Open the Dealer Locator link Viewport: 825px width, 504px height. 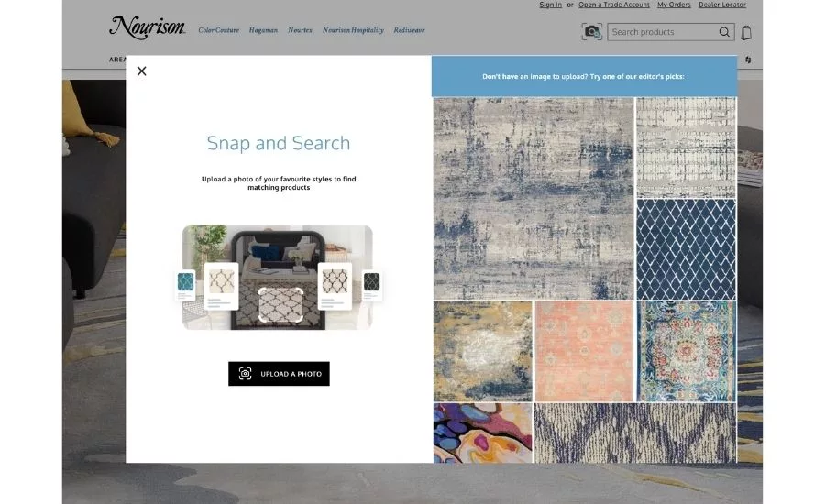(x=722, y=5)
